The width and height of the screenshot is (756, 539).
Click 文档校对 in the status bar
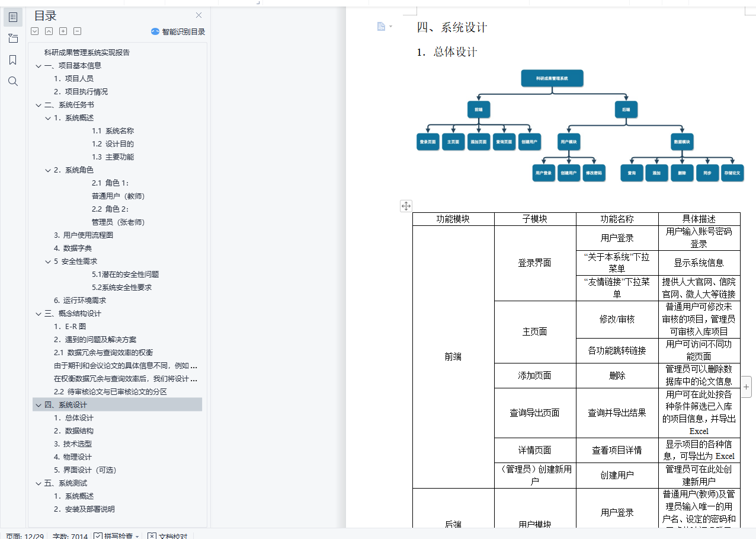pos(167,536)
